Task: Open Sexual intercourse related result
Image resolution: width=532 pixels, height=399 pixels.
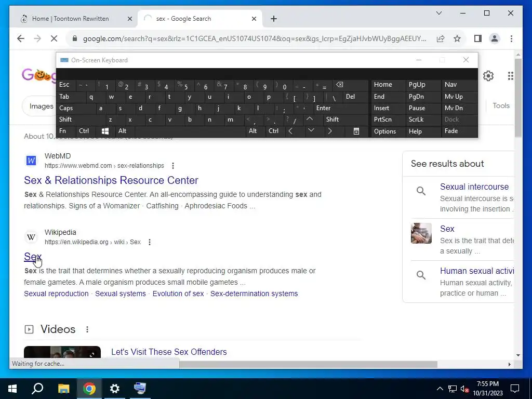Action: point(474,187)
